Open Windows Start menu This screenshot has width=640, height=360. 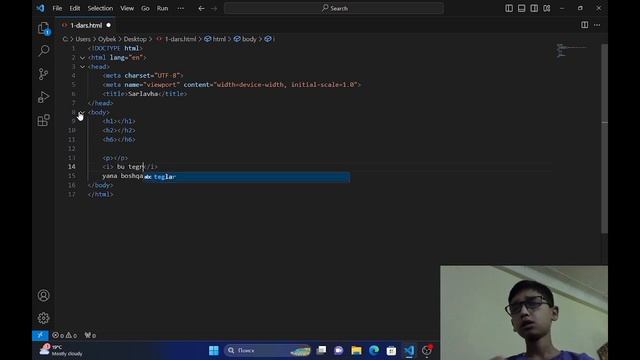click(213, 351)
